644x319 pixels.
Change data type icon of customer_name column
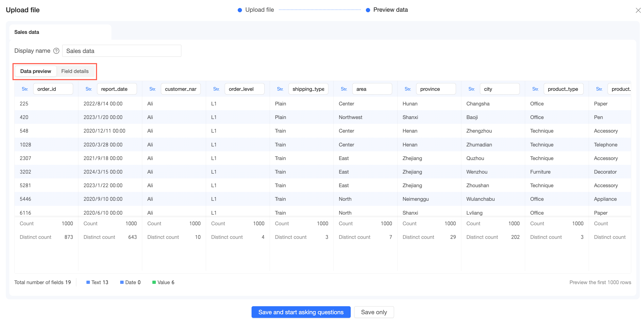pyautogui.click(x=152, y=89)
